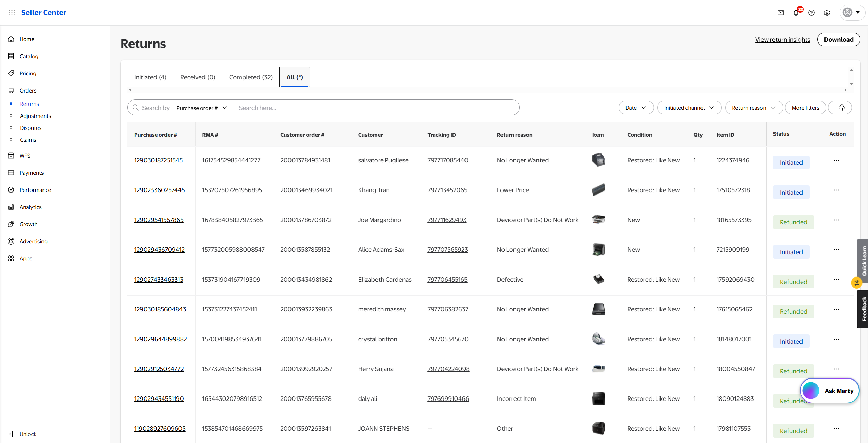Open View return insights link
Screen dimensions: 868x443
click(x=782, y=39)
